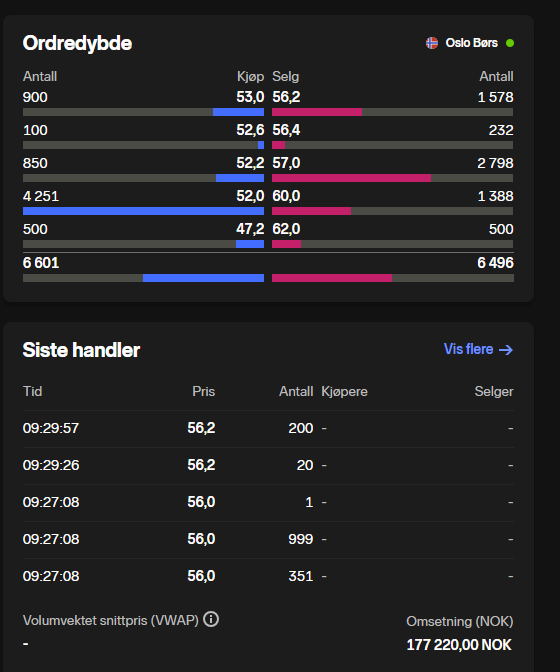This screenshot has width=560, height=672.
Task: Click the Oslo Børs label
Action: point(471,43)
